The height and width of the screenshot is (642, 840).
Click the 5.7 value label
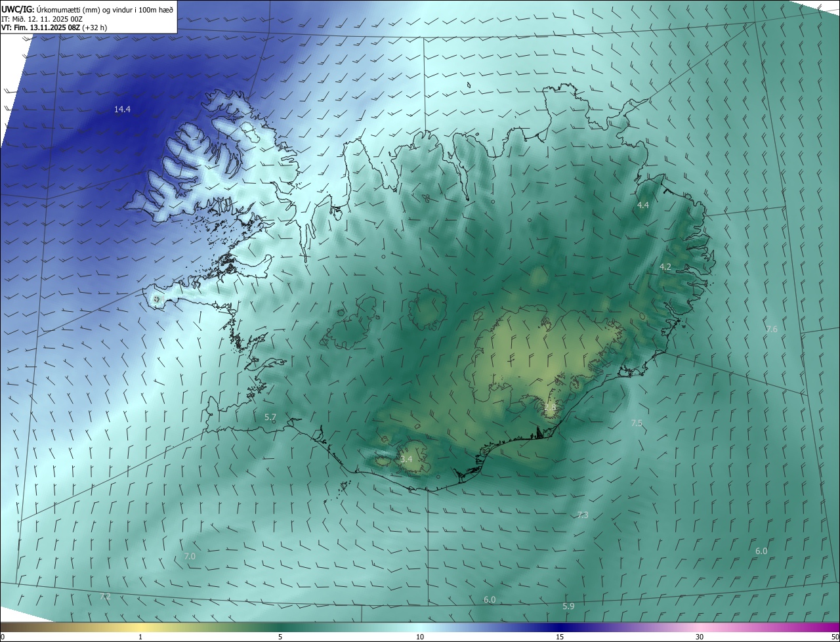coord(270,417)
